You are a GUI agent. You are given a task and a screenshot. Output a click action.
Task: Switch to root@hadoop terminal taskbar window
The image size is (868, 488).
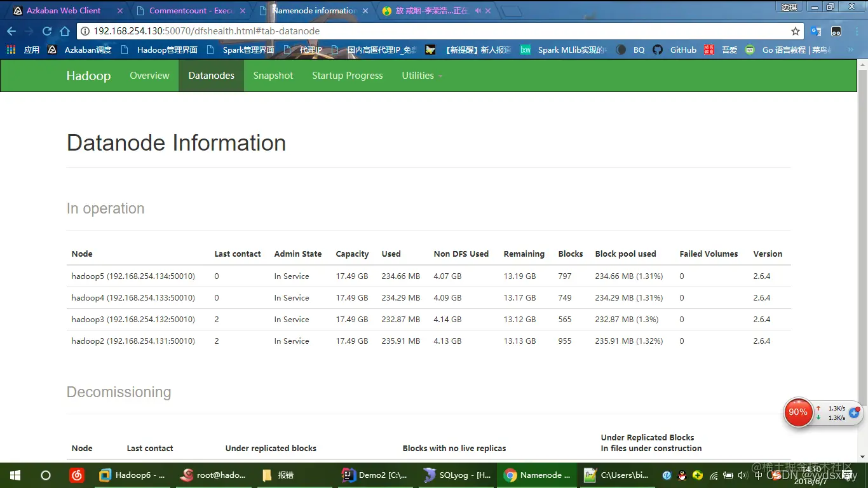pos(214,475)
